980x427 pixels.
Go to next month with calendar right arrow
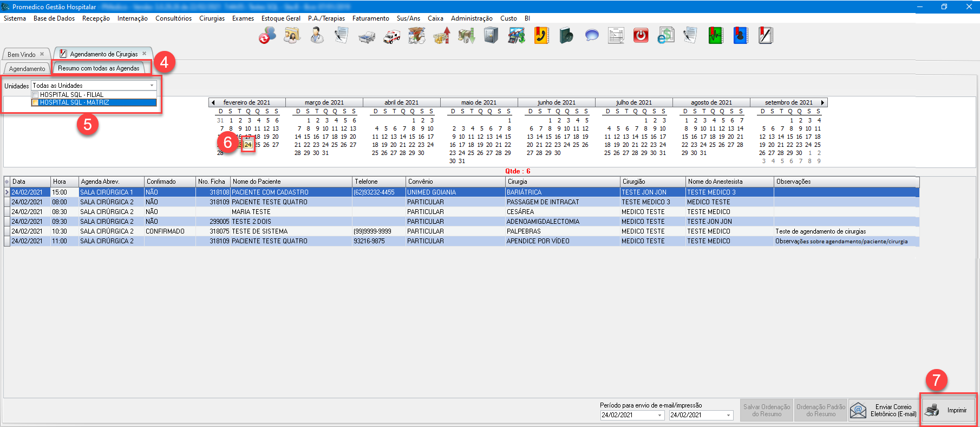pyautogui.click(x=822, y=102)
